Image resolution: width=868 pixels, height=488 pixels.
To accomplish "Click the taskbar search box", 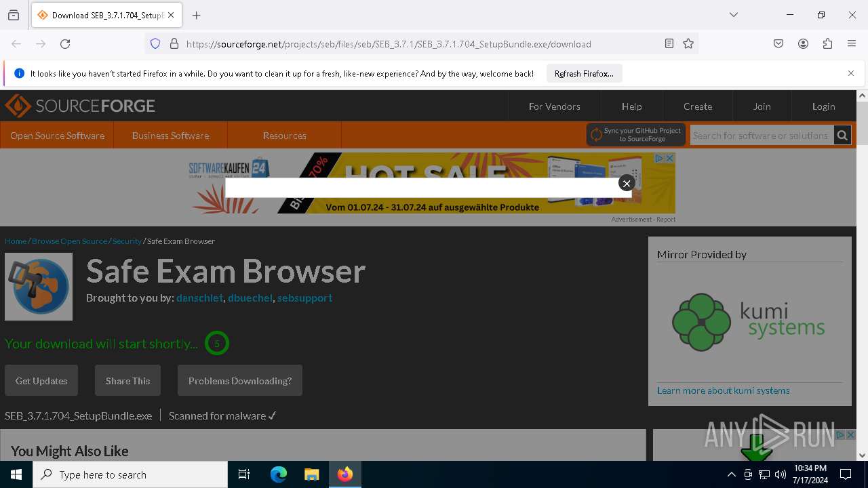I will 130,474.
